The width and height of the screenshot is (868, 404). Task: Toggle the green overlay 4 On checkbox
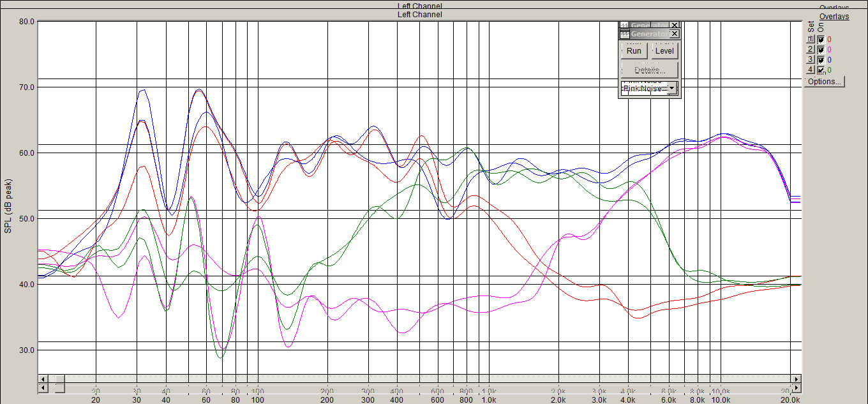click(x=821, y=70)
